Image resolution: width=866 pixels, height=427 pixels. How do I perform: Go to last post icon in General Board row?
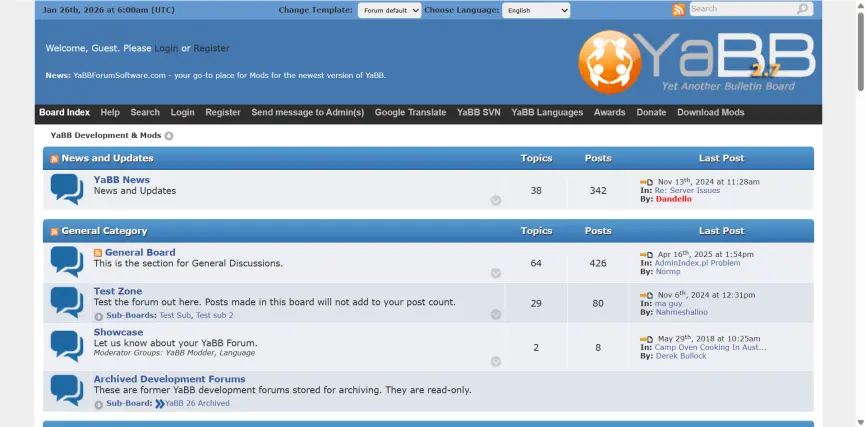647,255
